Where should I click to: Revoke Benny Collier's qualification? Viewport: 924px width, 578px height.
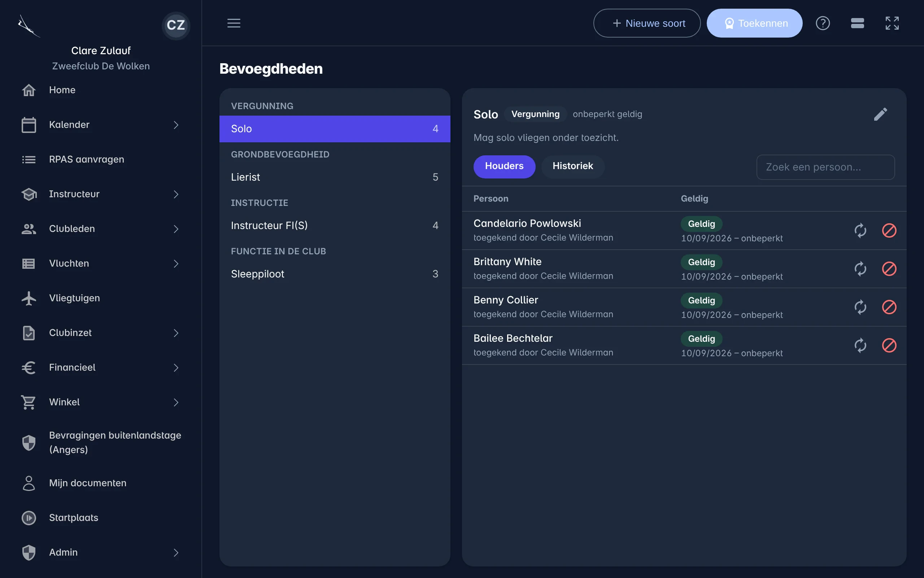[x=889, y=307]
